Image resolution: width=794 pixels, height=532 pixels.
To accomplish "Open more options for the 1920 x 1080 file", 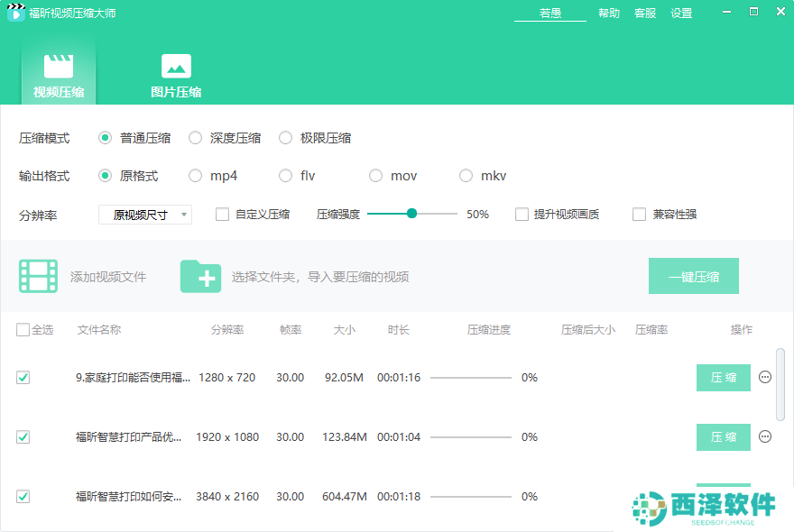I will [764, 436].
